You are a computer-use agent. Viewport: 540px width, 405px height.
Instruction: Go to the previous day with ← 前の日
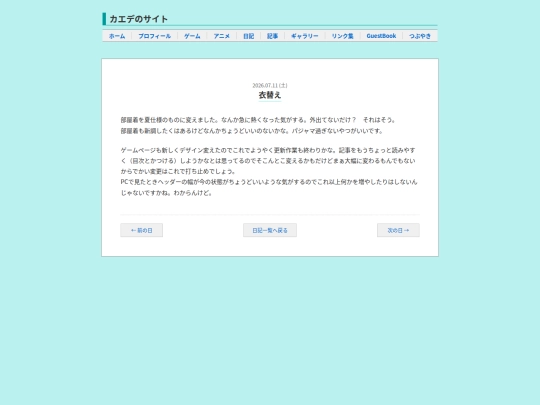pos(142,230)
